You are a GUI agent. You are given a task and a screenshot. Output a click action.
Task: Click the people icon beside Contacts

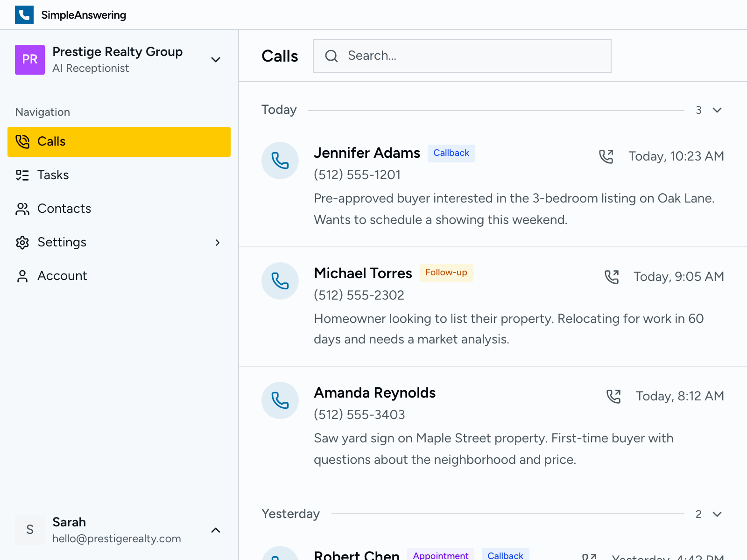tap(22, 209)
